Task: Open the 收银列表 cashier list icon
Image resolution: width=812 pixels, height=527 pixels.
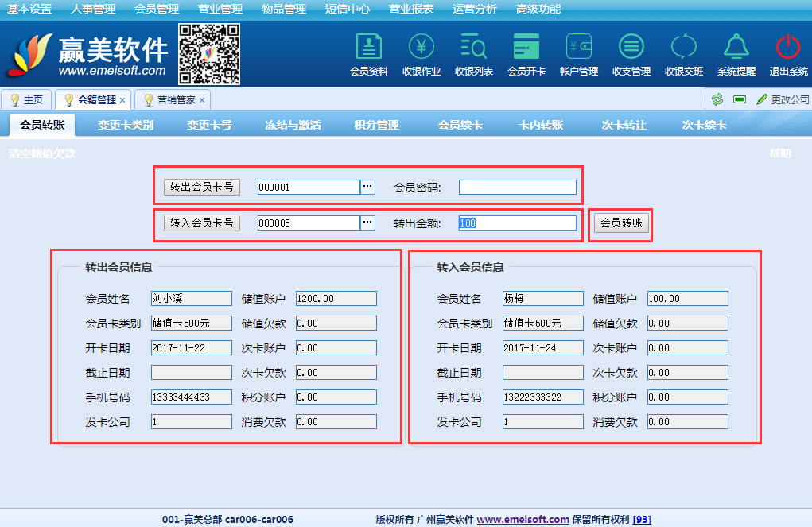Action: pos(474,48)
